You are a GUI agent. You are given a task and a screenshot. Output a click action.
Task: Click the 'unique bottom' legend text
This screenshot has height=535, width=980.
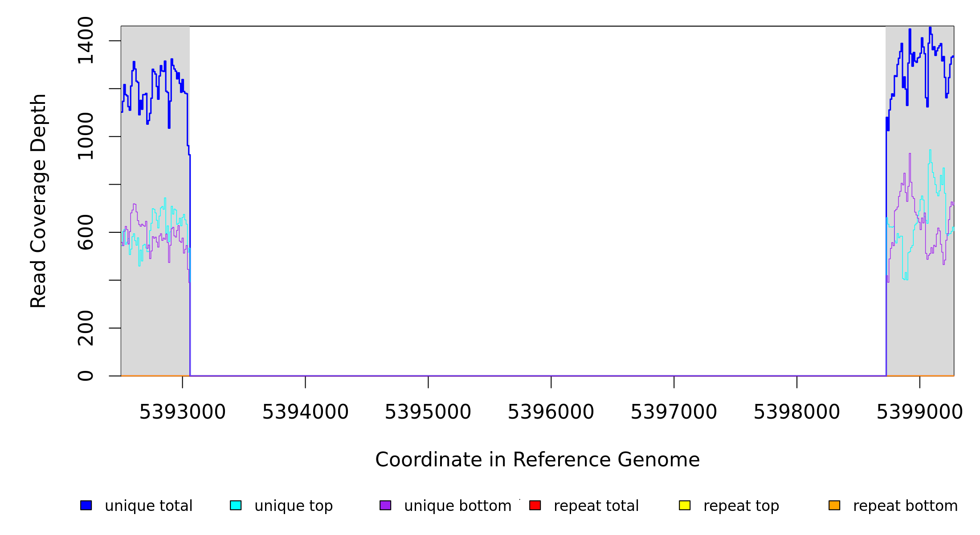point(457,506)
